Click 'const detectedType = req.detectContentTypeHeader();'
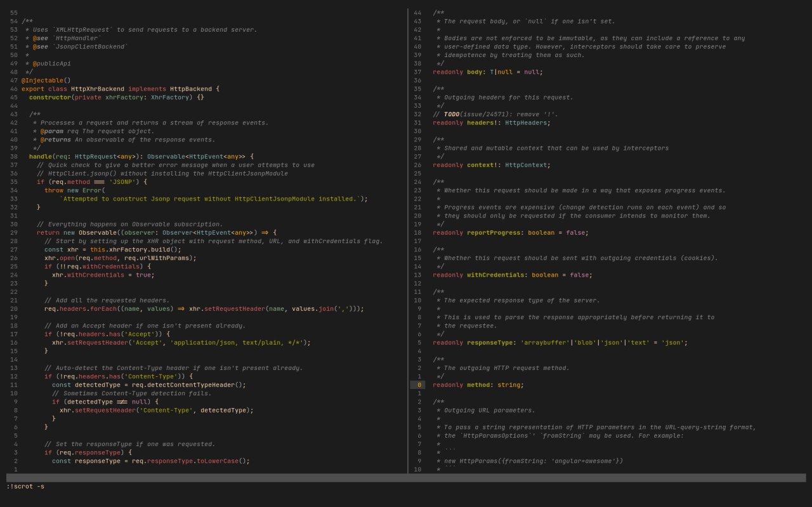This screenshot has height=507, width=812. 149,385
